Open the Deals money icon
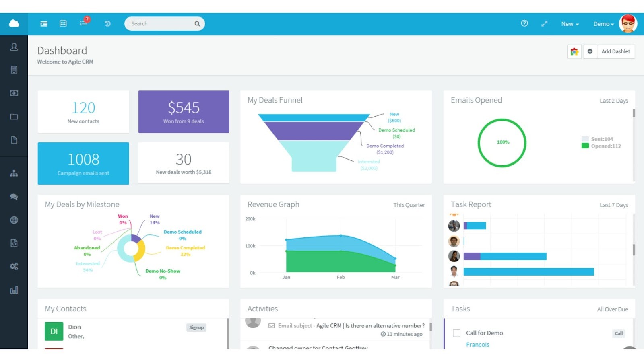 pyautogui.click(x=14, y=93)
